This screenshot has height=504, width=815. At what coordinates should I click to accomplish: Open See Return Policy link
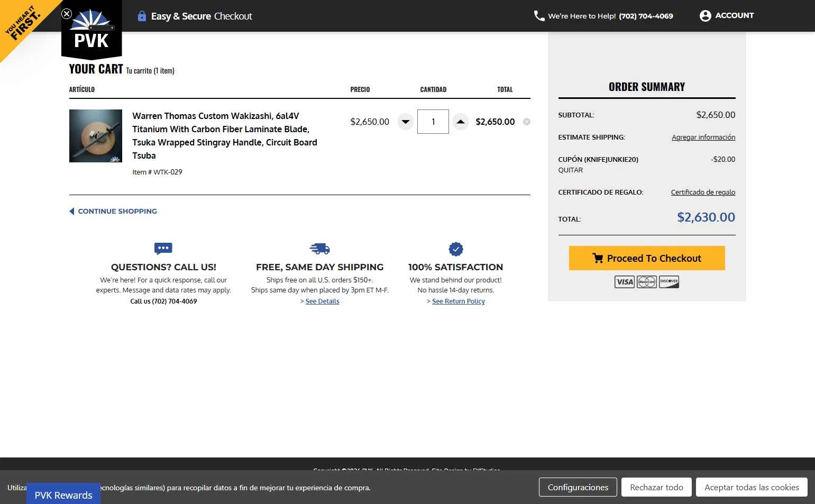[459, 301]
